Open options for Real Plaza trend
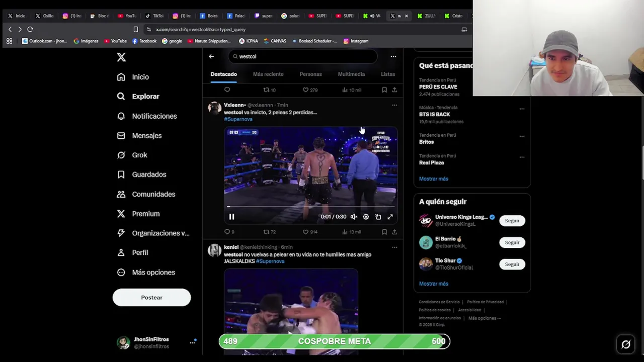 522,157
